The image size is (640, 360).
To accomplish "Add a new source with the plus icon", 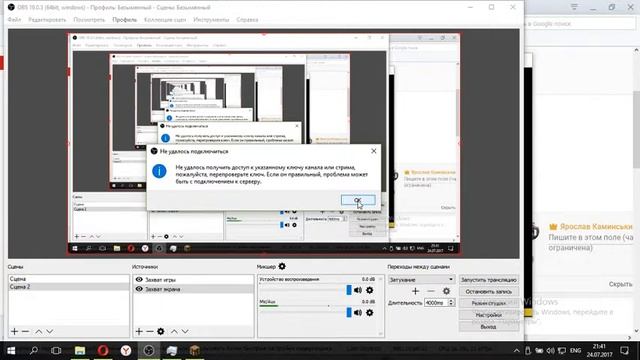I will (x=139, y=331).
